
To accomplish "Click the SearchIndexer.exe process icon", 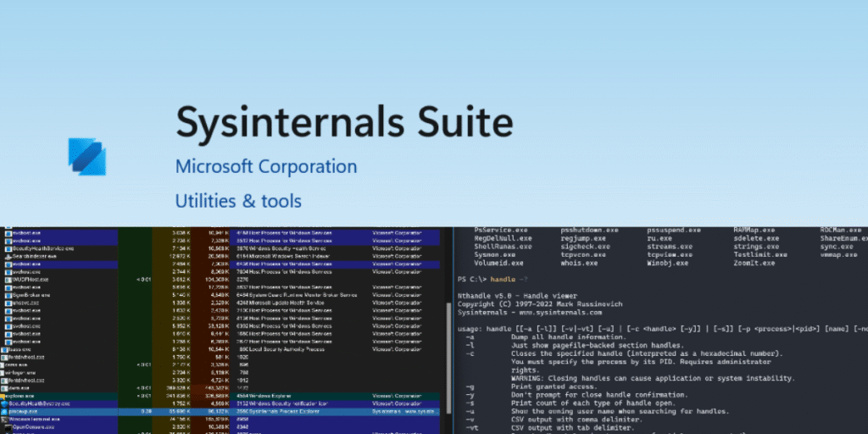I will 8,256.
